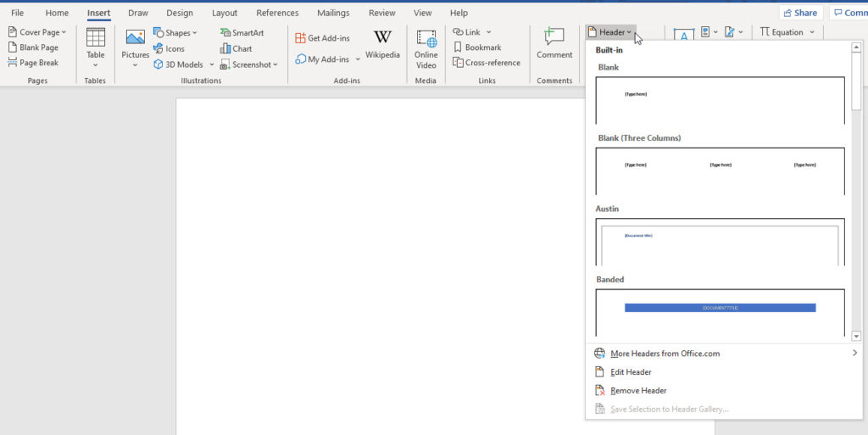The width and height of the screenshot is (868, 435).
Task: Insert Icons from the ribbon
Action: 169,48
